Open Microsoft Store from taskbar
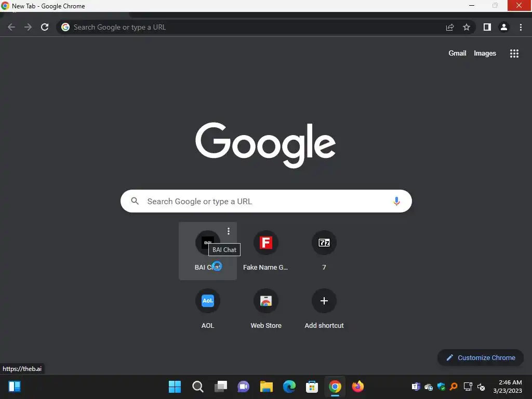 (312, 387)
